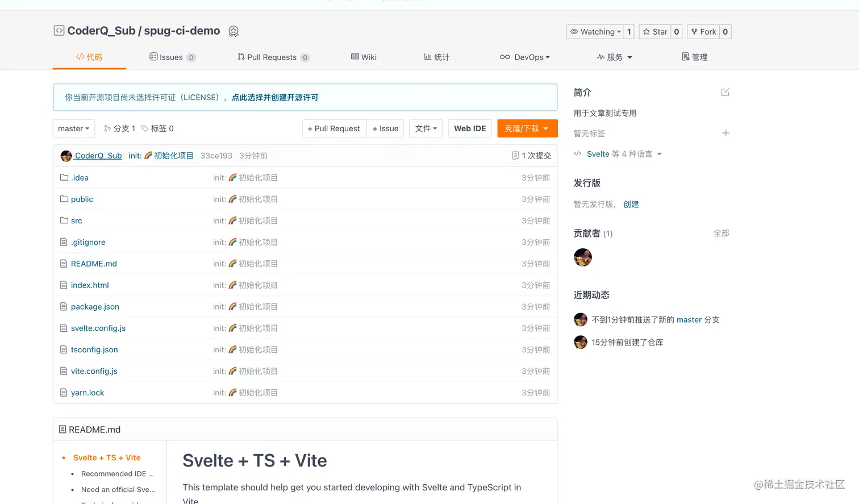Screen dimensions: 859x504
Task: Expand the master branch selector
Action: coord(74,128)
